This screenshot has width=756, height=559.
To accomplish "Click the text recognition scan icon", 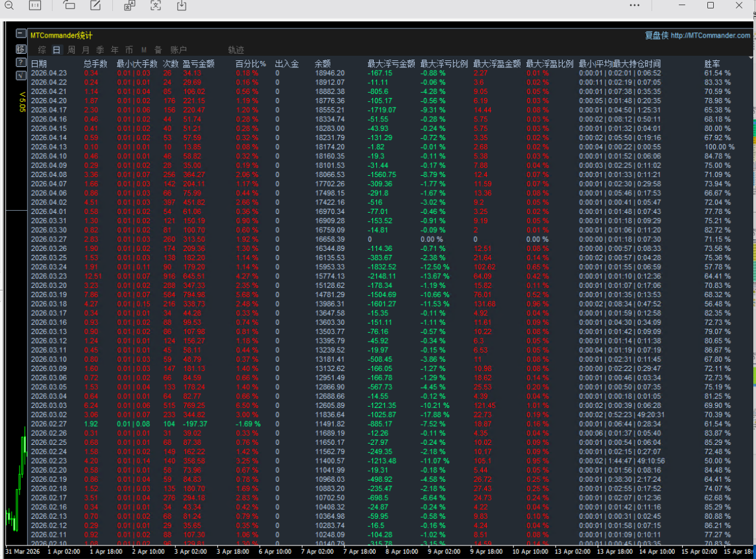I will tap(155, 5).
